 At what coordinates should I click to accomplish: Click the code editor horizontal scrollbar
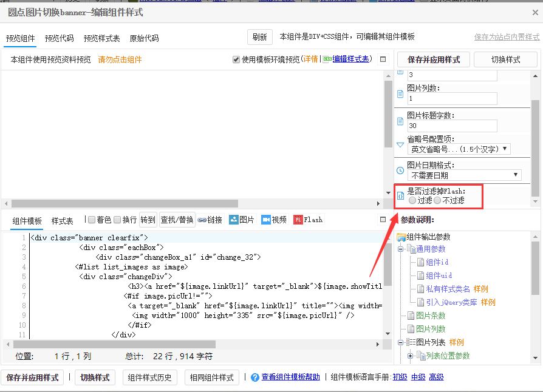point(121,344)
